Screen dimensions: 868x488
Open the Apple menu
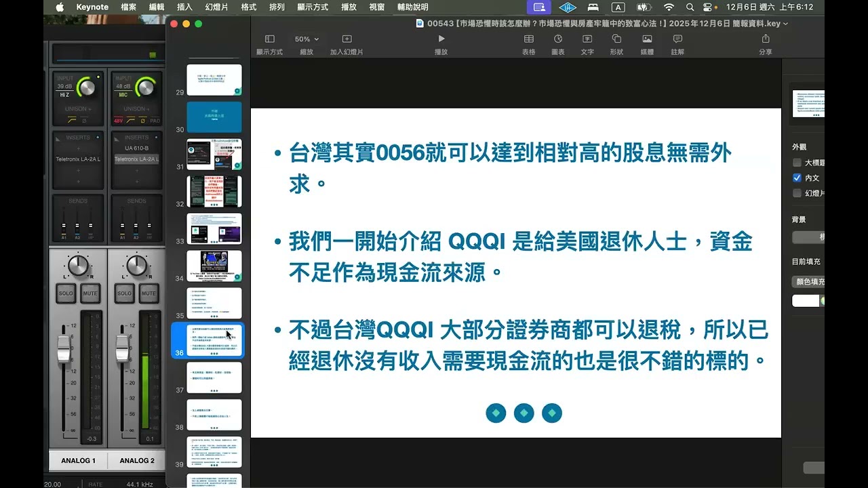pos(60,7)
